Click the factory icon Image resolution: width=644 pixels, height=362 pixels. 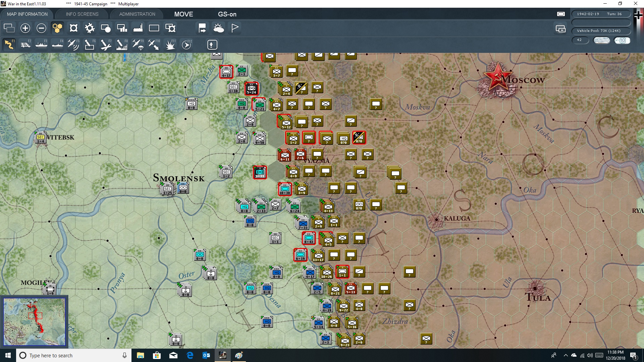click(138, 28)
